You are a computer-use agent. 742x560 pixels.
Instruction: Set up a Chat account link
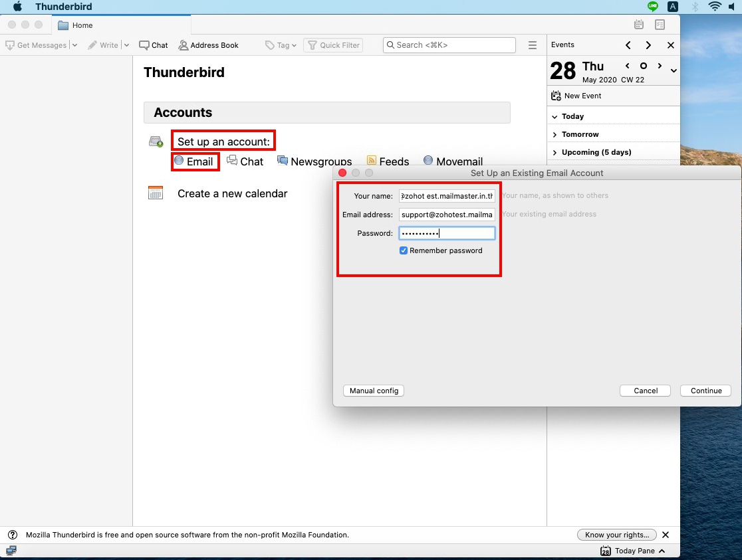click(245, 161)
